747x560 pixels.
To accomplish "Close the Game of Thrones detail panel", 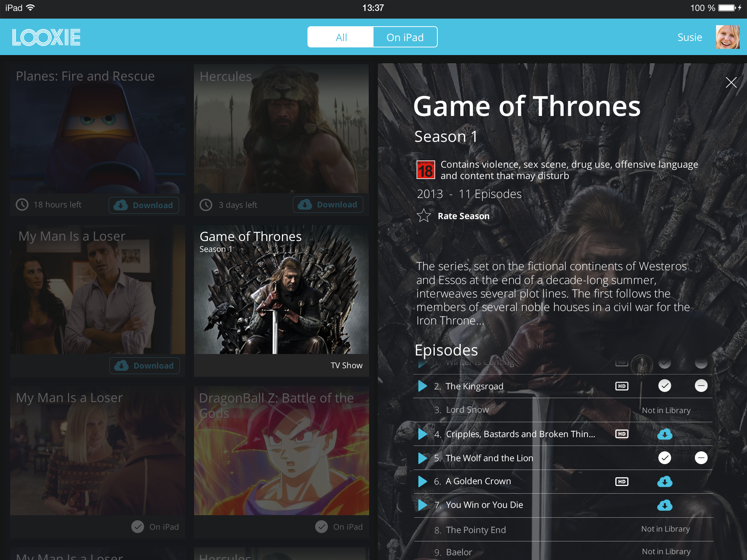I will pyautogui.click(x=731, y=82).
